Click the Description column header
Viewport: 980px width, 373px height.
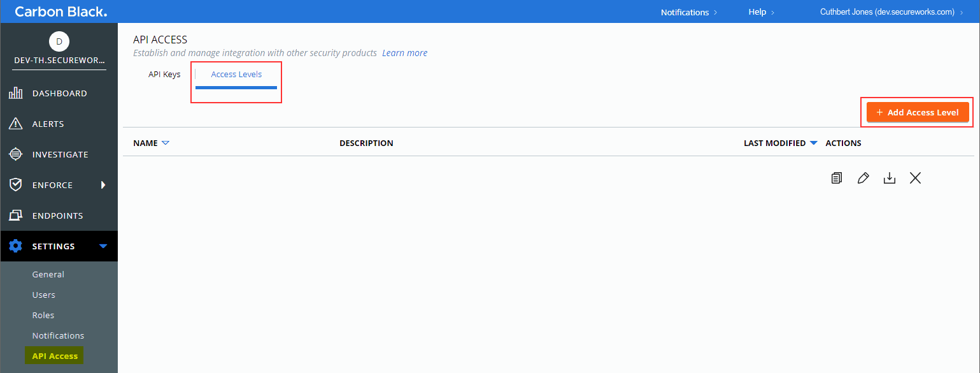367,143
